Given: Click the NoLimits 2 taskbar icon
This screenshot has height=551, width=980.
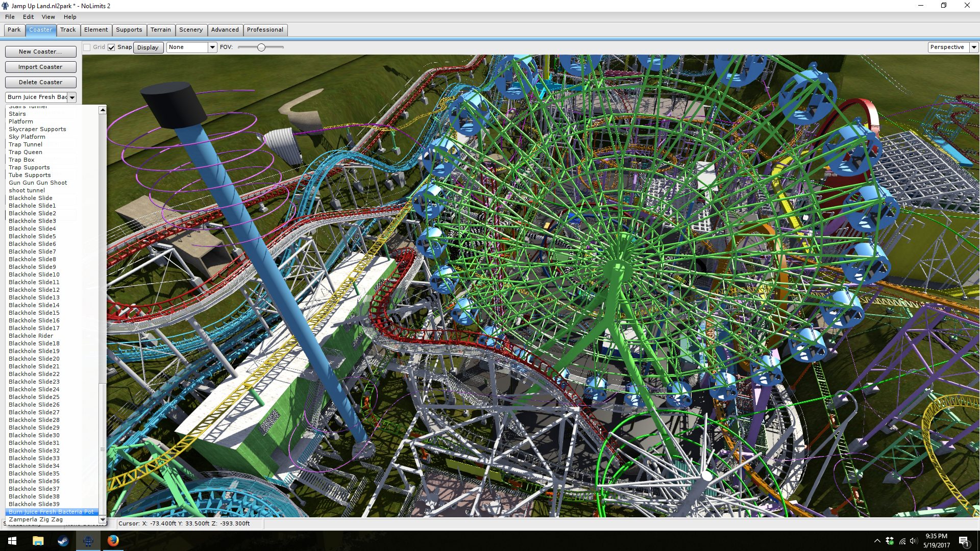Looking at the screenshot, I should (88, 541).
